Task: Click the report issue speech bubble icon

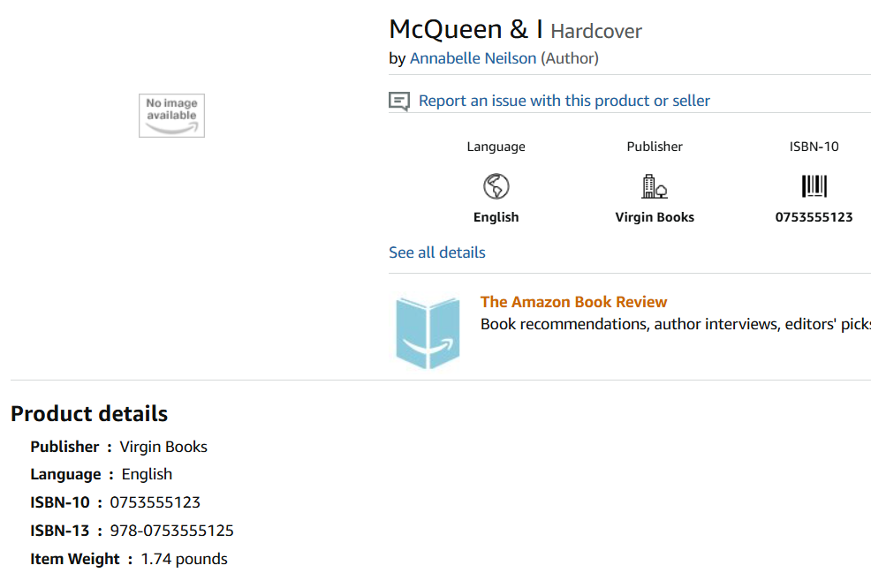Action: 399,102
